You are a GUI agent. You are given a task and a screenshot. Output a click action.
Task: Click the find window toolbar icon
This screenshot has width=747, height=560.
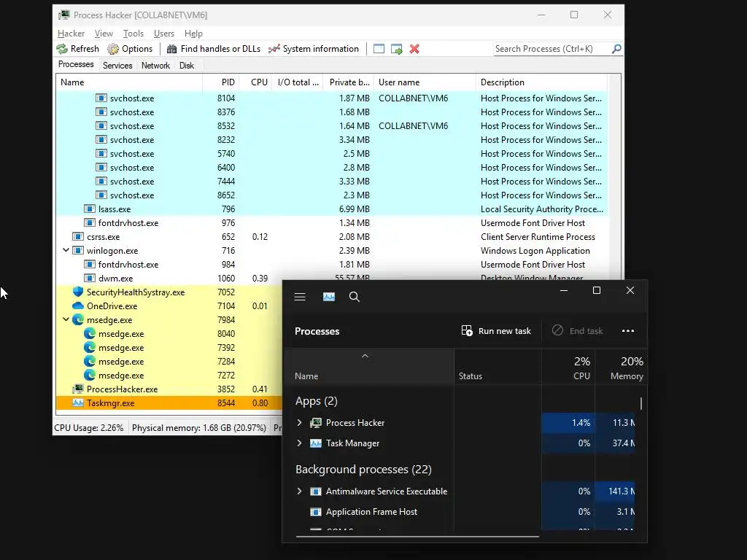(379, 49)
